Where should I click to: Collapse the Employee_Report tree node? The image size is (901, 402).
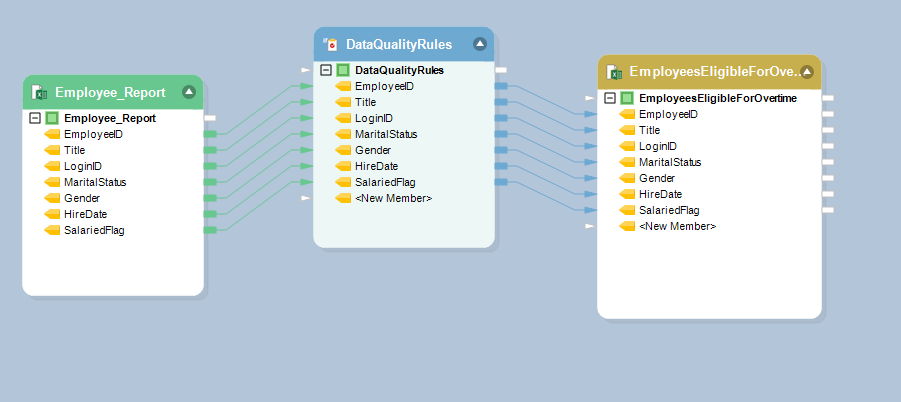tap(35, 118)
